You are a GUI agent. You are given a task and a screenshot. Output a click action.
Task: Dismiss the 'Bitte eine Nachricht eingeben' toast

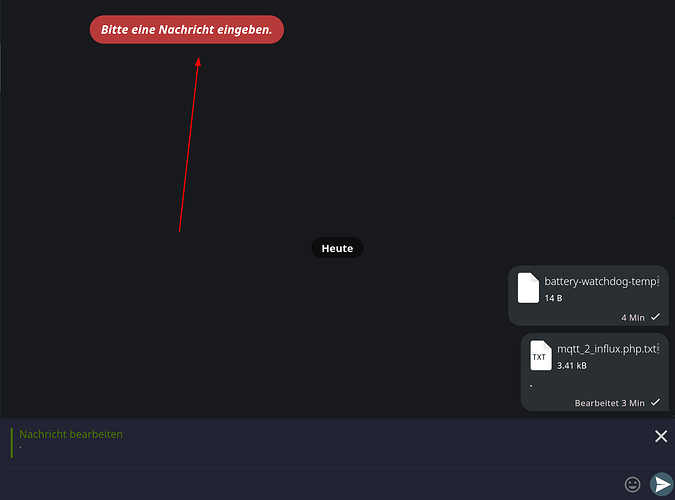point(187,30)
